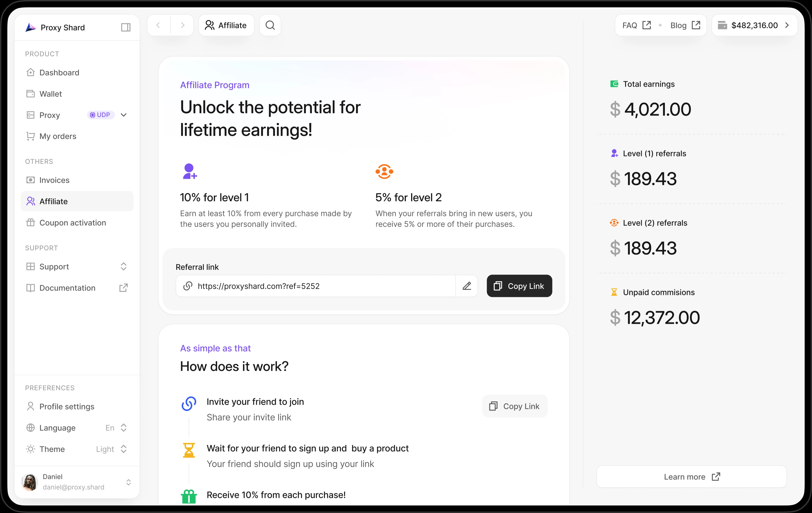Click the orange level 2 group icon

click(384, 172)
